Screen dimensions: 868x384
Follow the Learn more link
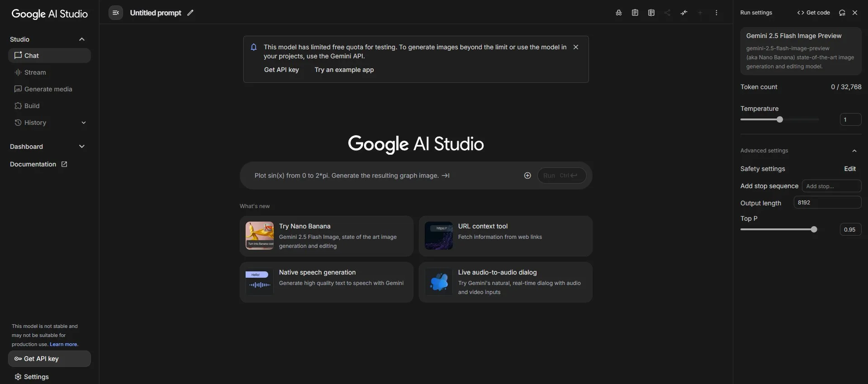[x=63, y=344]
